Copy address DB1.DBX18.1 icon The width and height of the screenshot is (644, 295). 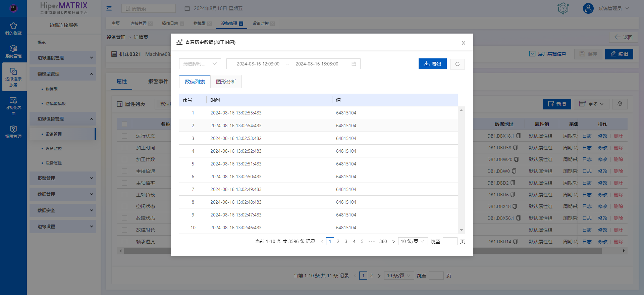tap(518, 136)
